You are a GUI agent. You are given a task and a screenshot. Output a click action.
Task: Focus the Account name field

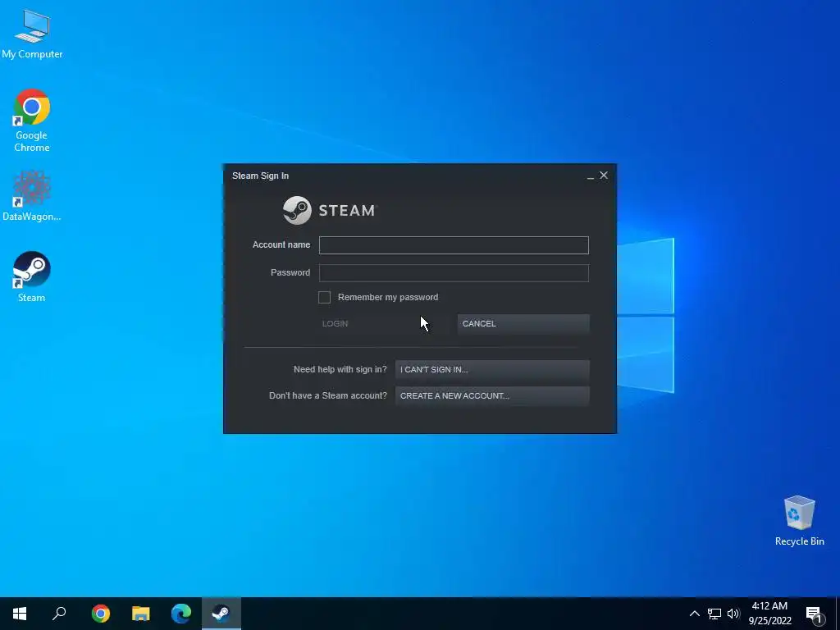click(x=454, y=244)
